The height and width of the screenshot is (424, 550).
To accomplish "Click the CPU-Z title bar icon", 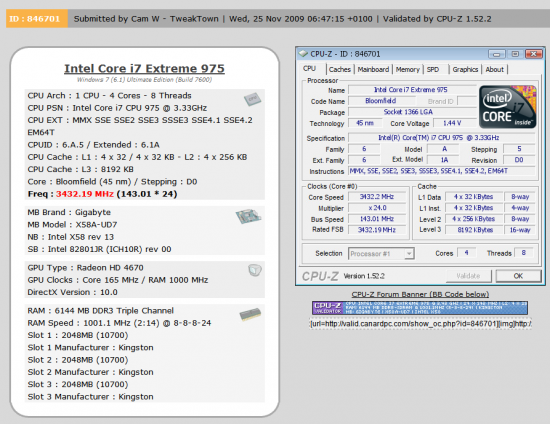I will (x=303, y=54).
